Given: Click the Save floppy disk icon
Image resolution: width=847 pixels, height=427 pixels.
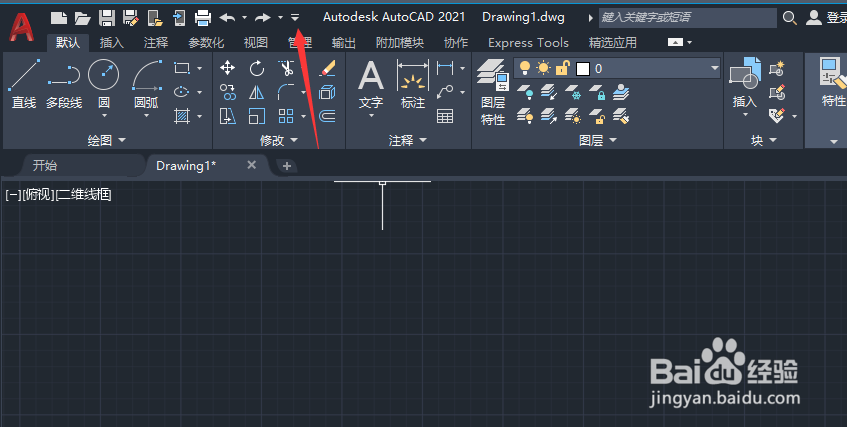Looking at the screenshot, I should click(107, 18).
